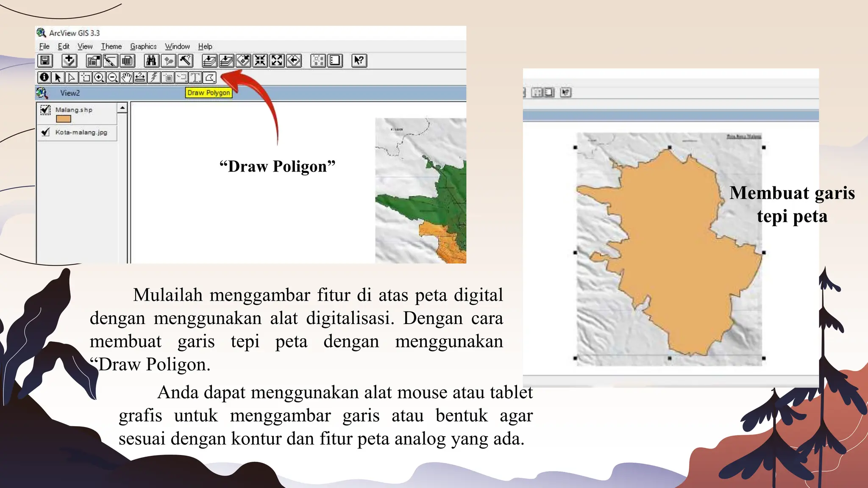Image resolution: width=868 pixels, height=488 pixels.
Task: Click the Add Theme plus icon
Action: [69, 61]
